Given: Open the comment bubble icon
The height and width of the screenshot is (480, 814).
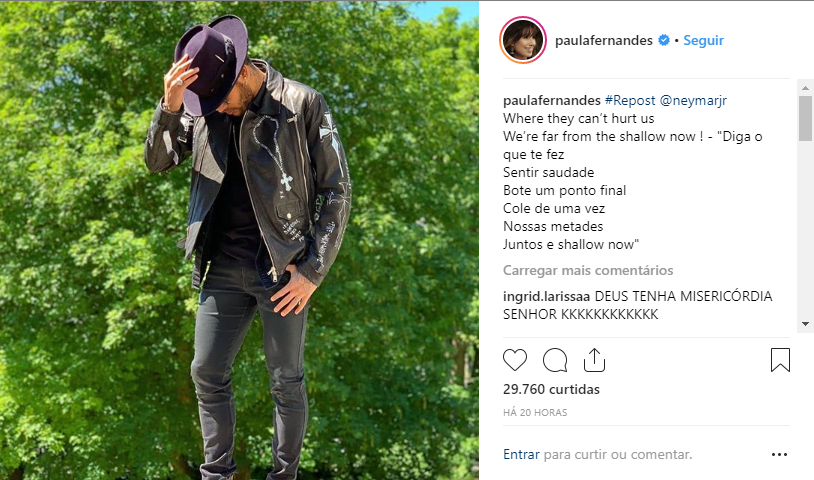Looking at the screenshot, I should [x=555, y=360].
